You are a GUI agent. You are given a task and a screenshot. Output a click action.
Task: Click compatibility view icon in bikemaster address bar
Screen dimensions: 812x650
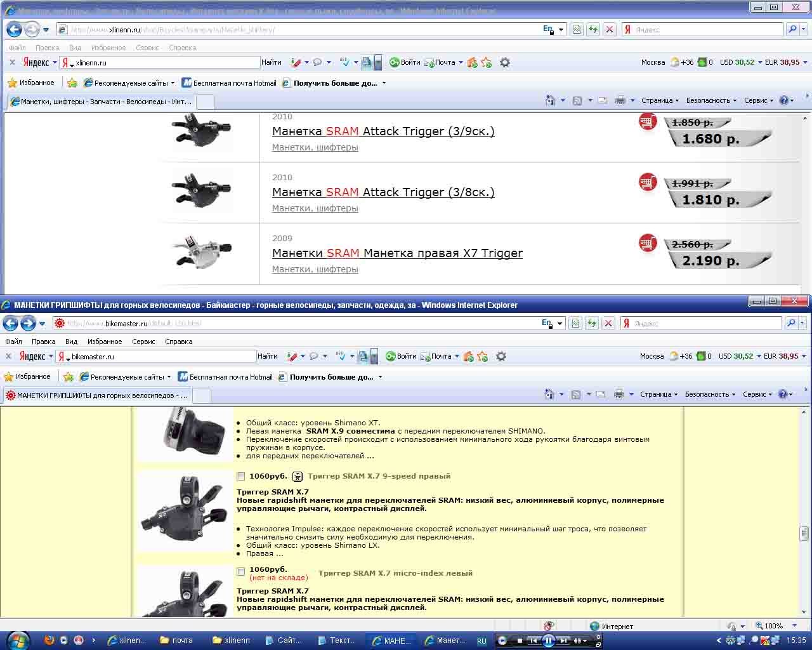575,323
